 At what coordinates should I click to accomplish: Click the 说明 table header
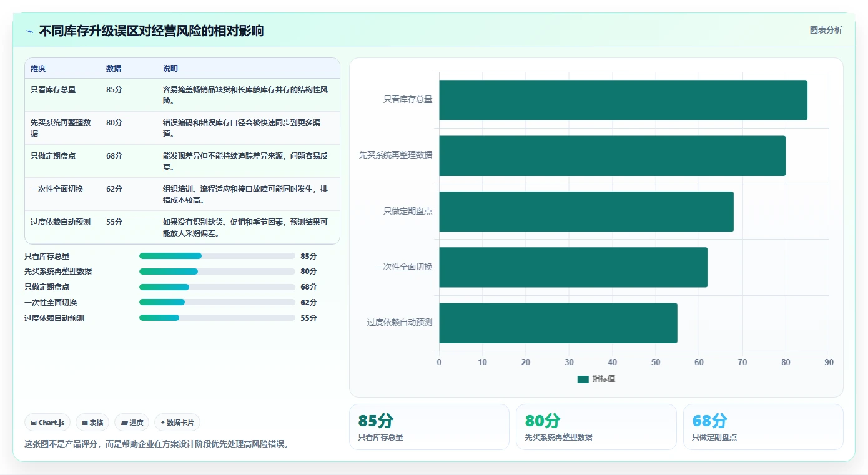[x=170, y=69]
